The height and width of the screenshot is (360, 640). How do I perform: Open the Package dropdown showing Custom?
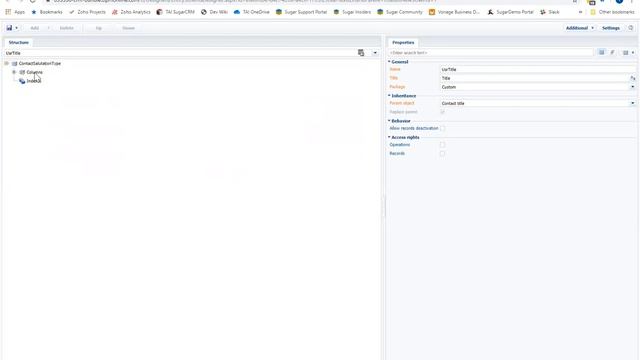point(633,87)
